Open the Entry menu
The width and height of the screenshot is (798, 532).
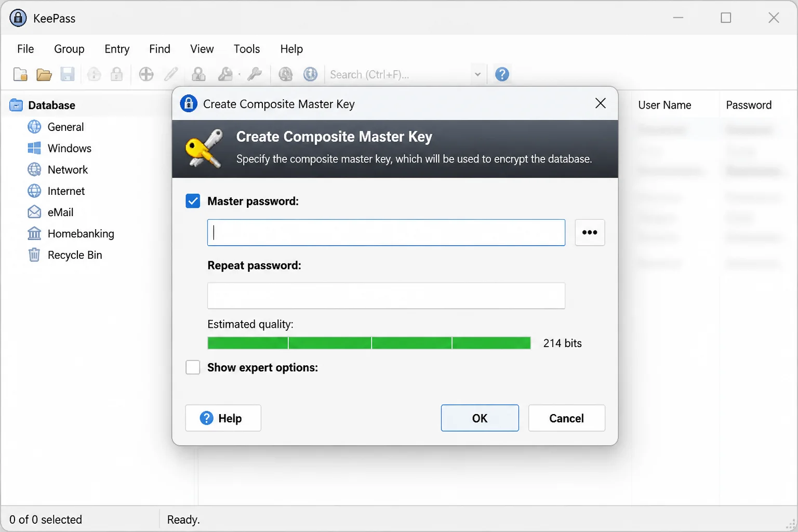[x=117, y=49]
